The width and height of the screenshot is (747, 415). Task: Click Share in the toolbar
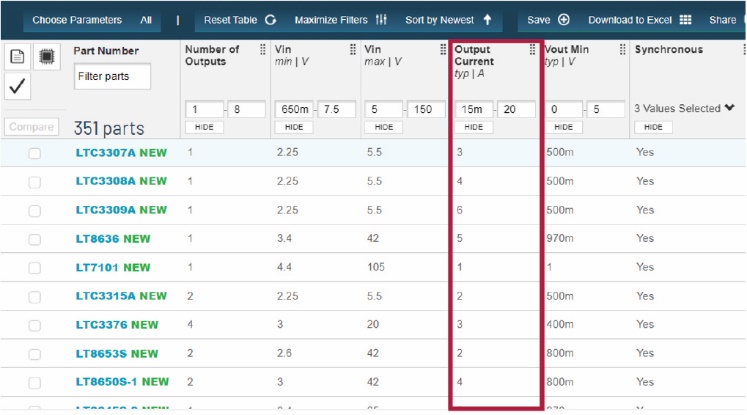(x=722, y=20)
